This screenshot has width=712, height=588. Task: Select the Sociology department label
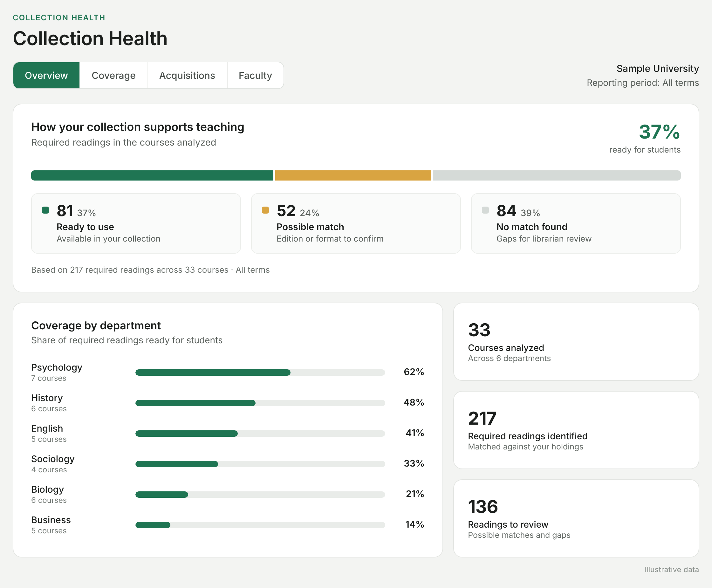coord(53,459)
